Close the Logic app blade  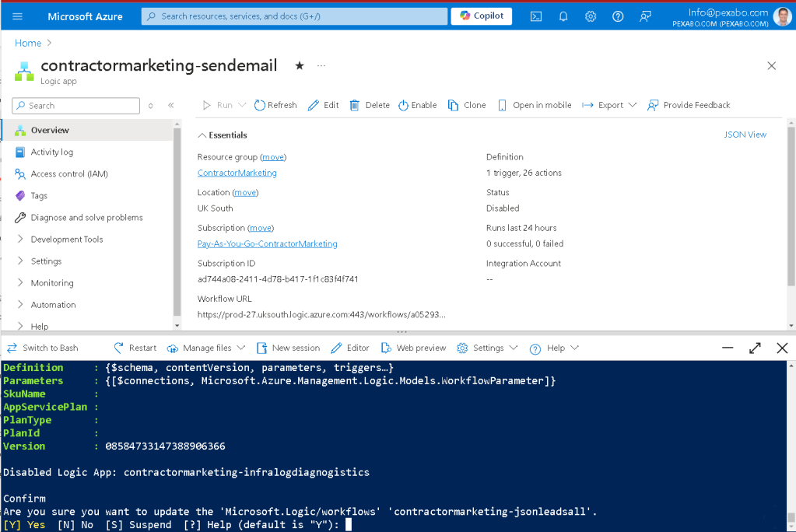(772, 65)
